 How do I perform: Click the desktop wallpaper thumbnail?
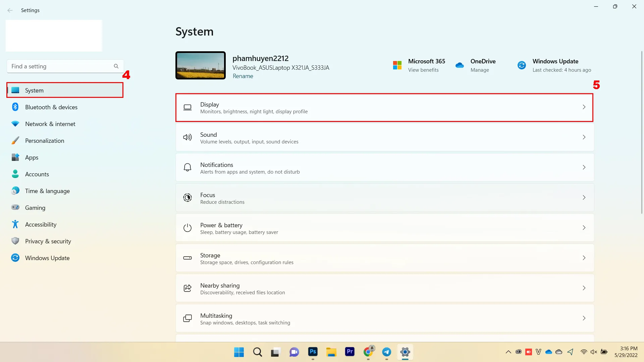pyautogui.click(x=201, y=65)
